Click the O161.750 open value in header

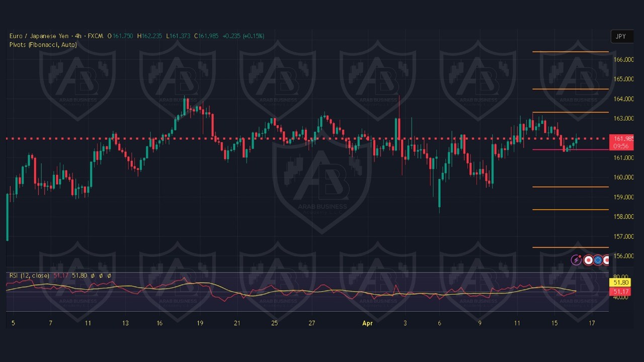(120, 36)
